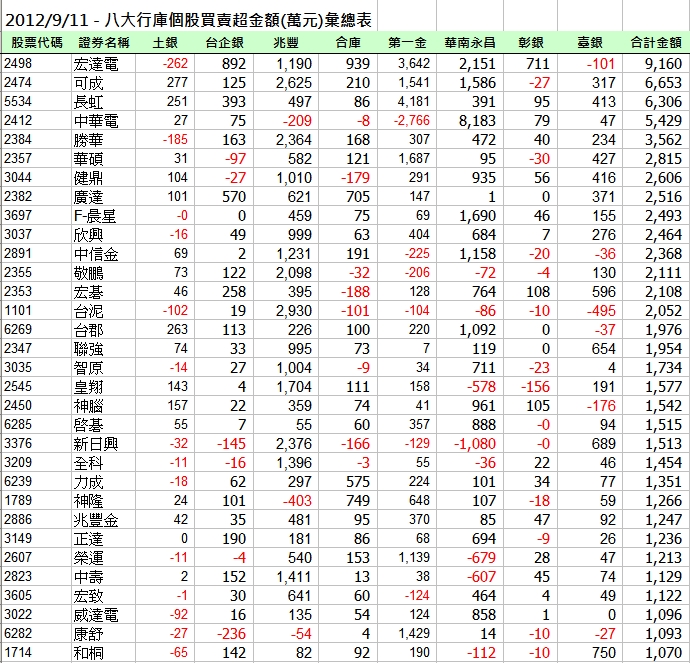Select the 臺銀 column header
This screenshot has height=663, width=690.
(x=590, y=43)
